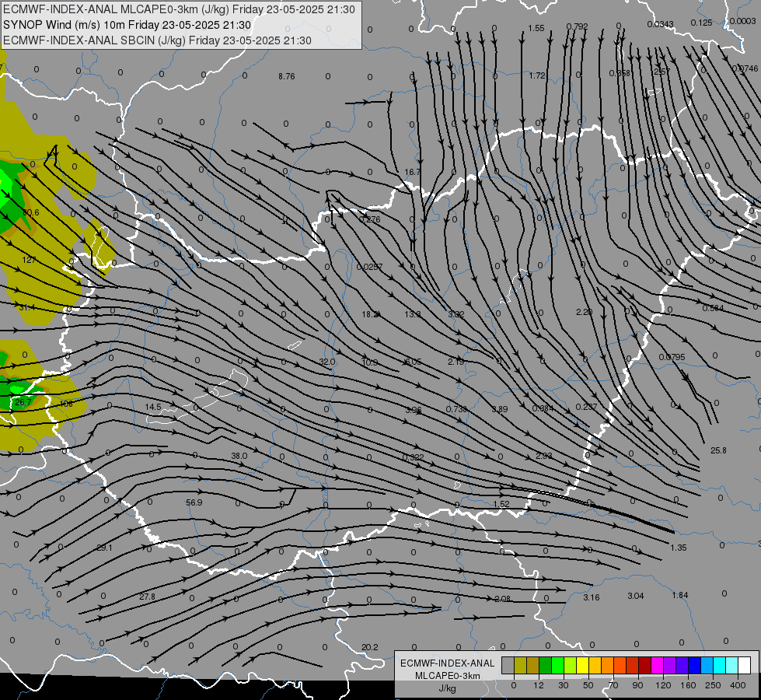This screenshot has height=700, width=761.
Task: Click the map value '3.04'
Action: click(635, 596)
